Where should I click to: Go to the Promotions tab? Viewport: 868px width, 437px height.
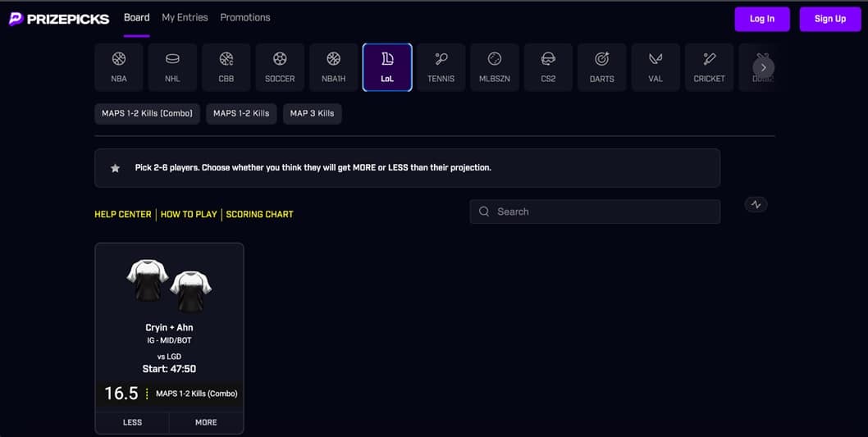(x=244, y=17)
